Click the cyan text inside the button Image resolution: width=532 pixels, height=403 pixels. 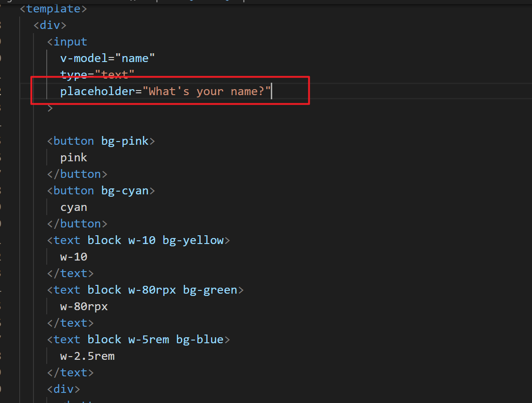click(73, 207)
